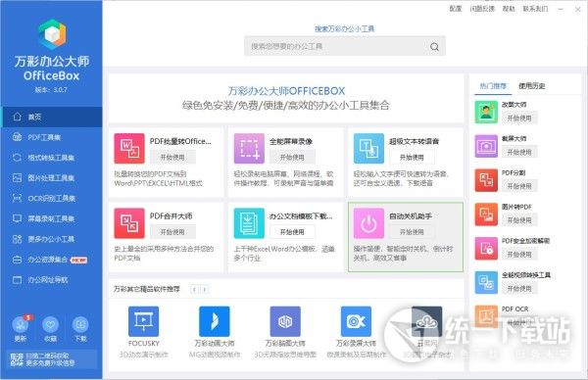
Task: Click the 收藏 heart icon
Action: [x=50, y=324]
